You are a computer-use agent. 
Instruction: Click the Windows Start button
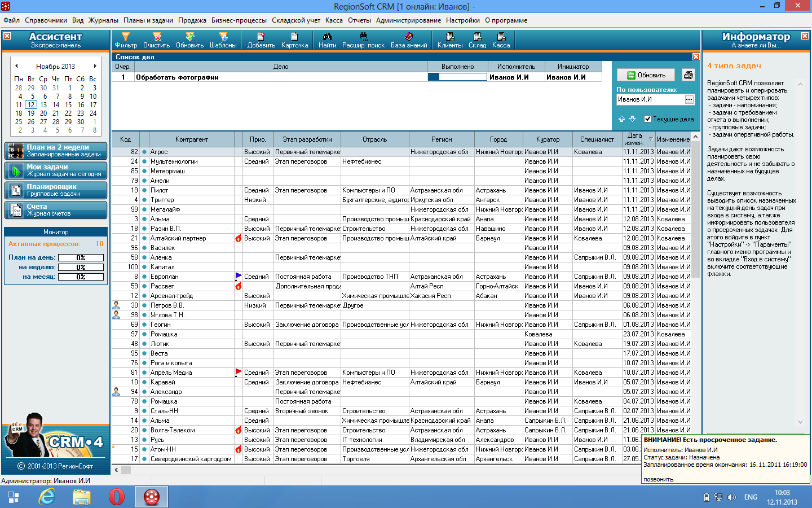[13, 497]
